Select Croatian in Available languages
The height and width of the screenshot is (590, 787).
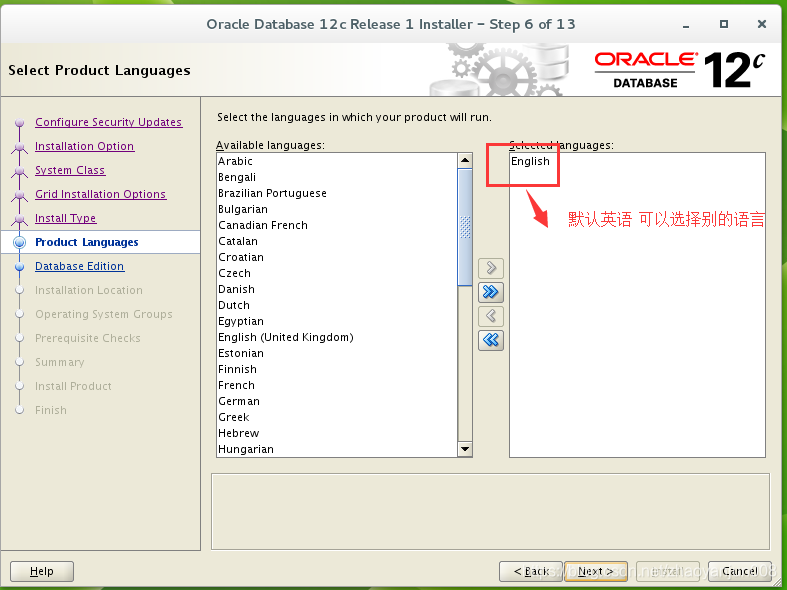point(337,257)
